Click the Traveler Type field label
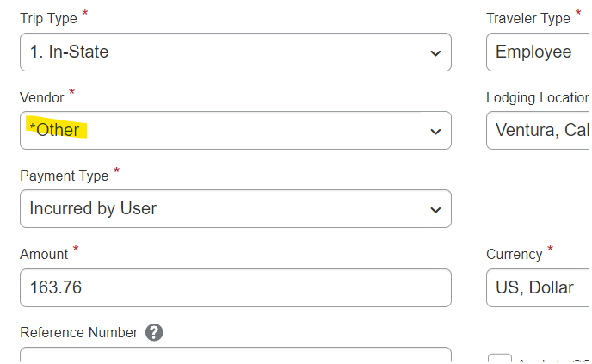 pos(528,19)
